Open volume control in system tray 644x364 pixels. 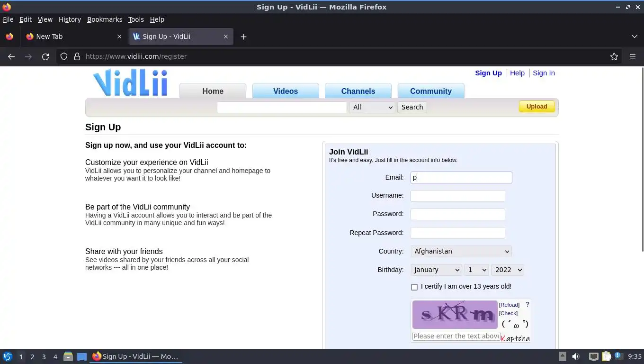click(x=576, y=356)
